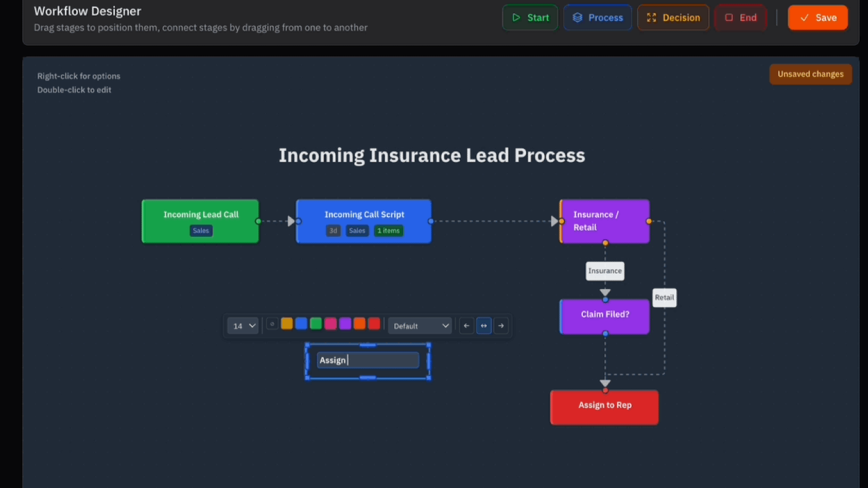The height and width of the screenshot is (488, 868).
Task: Click the checkmark icon on the Save button
Action: (805, 17)
